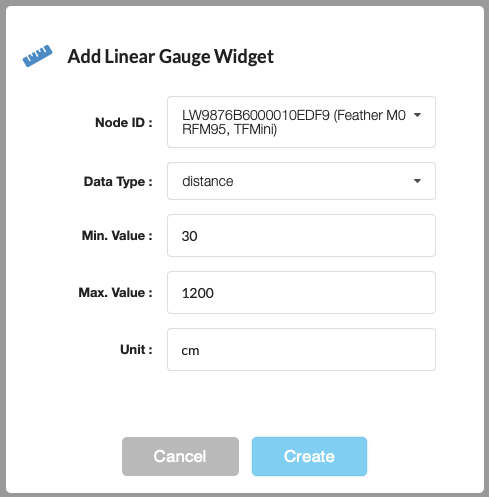Click the "Min. Value :" label
The image size is (489, 497).
117,236
